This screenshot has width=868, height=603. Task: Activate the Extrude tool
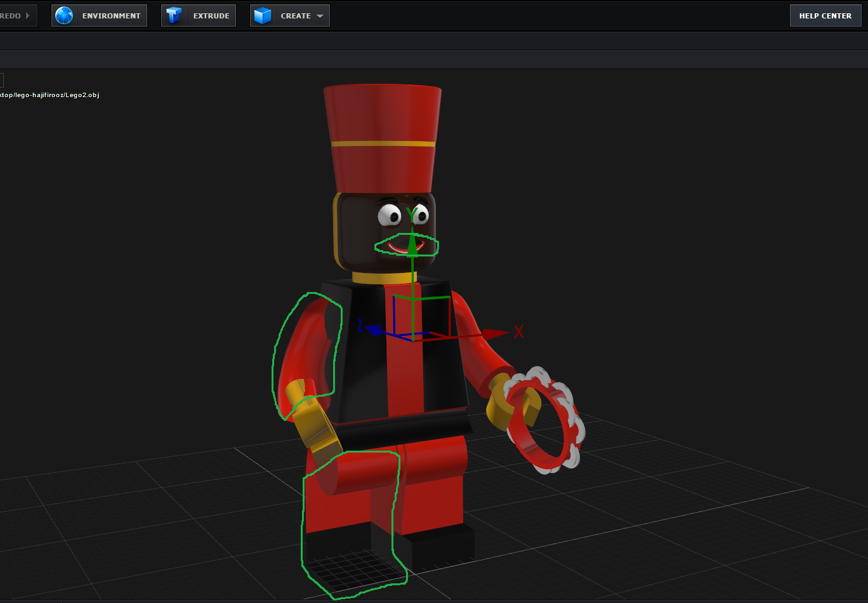pyautogui.click(x=199, y=16)
